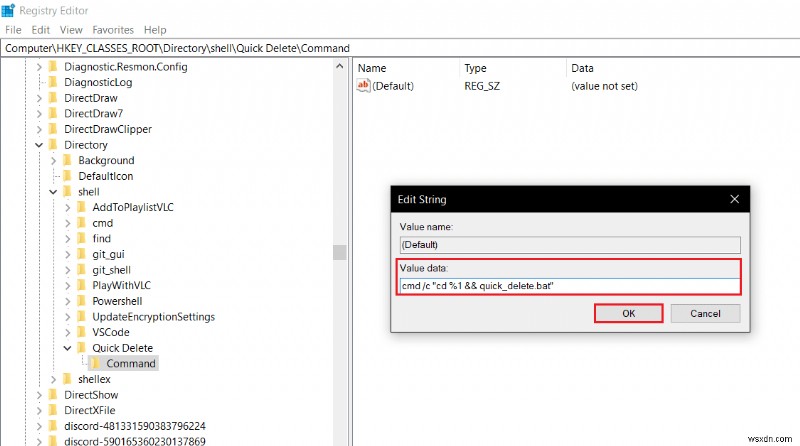Viewport: 800px width, 446px height.
Task: Select the DirectShow folder icon
Action: tap(53, 395)
